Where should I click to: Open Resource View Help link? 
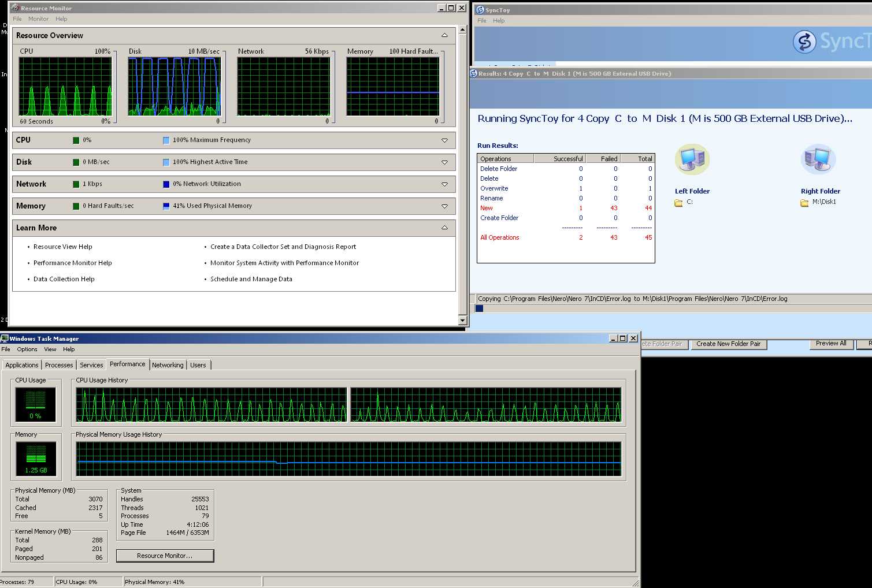[x=62, y=247]
